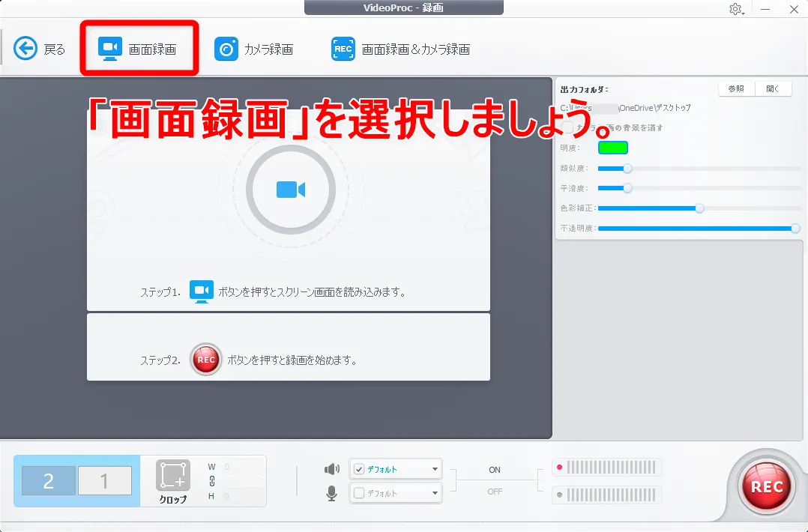Expand the microphone device dropdown
Image resolution: width=808 pixels, height=532 pixels.
coord(435,493)
